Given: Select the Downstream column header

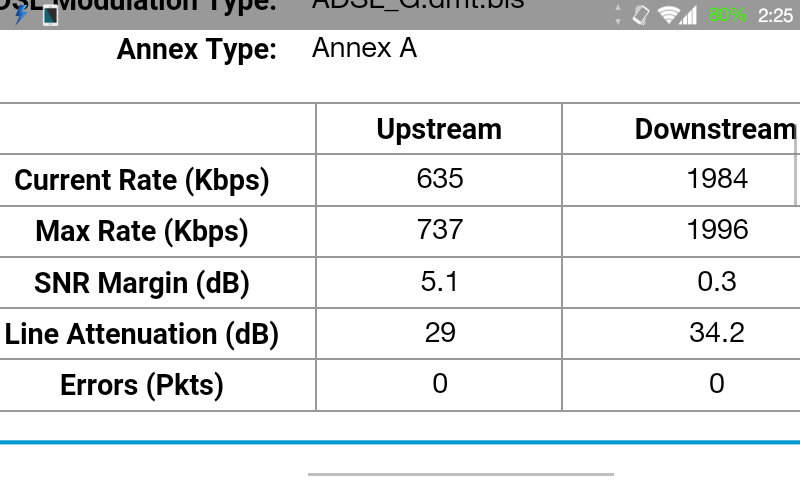Looking at the screenshot, I should 715,129.
